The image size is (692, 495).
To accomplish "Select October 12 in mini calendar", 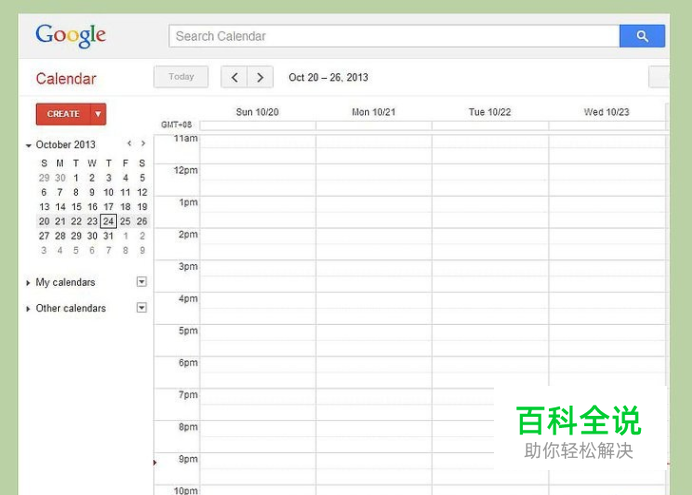I will tap(142, 192).
